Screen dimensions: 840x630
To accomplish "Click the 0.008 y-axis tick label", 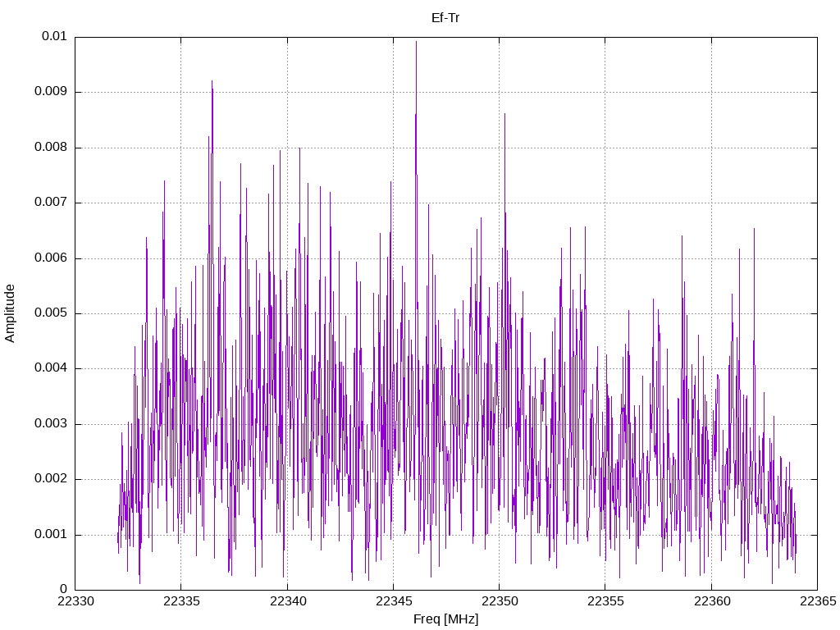I will click(x=51, y=148).
